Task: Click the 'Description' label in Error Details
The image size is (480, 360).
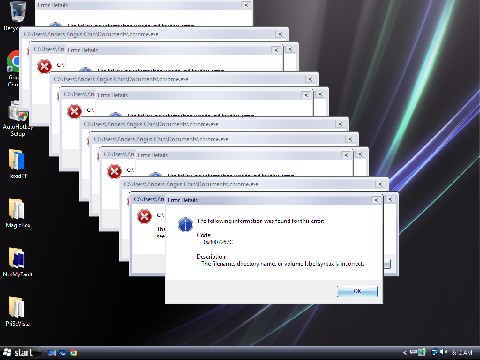Action: 211,257
